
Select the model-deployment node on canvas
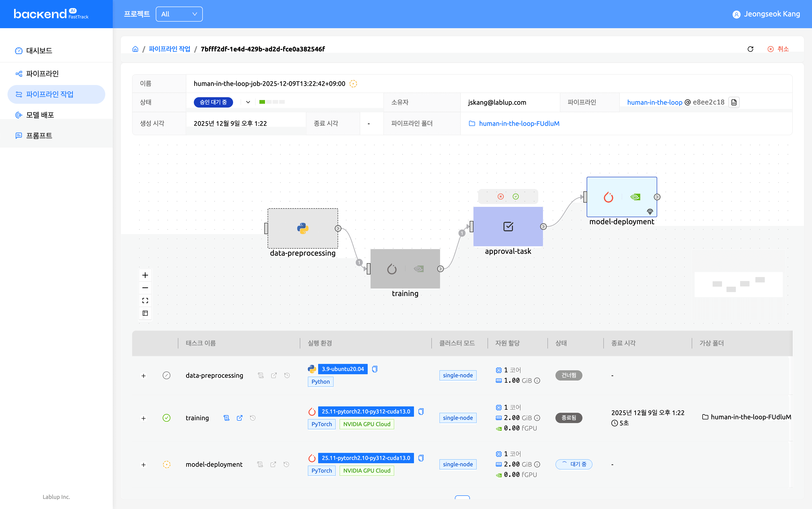pos(621,197)
